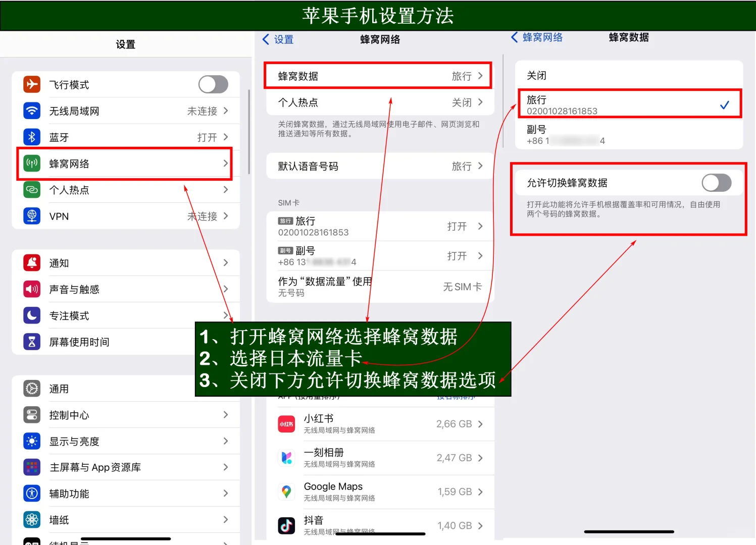Click the Google Maps app icon

286,492
